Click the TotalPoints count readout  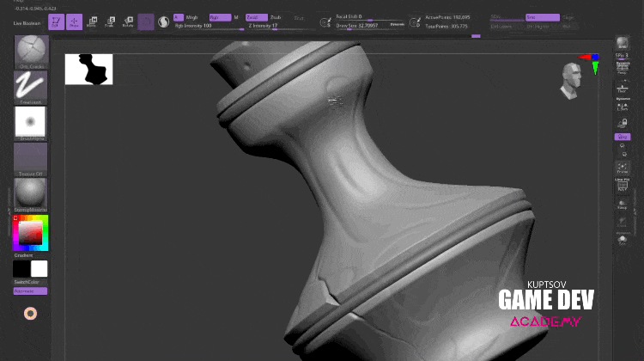[x=447, y=27]
